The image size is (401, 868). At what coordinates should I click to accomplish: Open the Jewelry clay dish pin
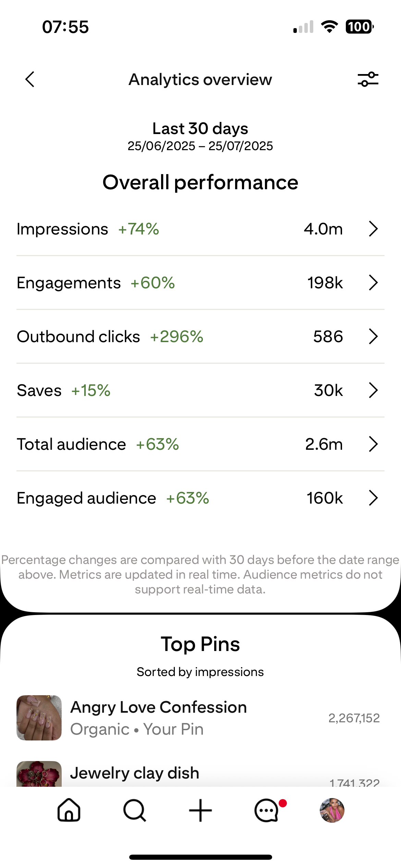135,773
